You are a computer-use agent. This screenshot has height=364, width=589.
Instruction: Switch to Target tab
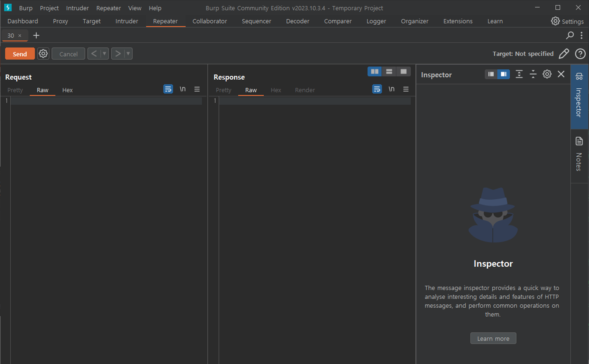[92, 21]
